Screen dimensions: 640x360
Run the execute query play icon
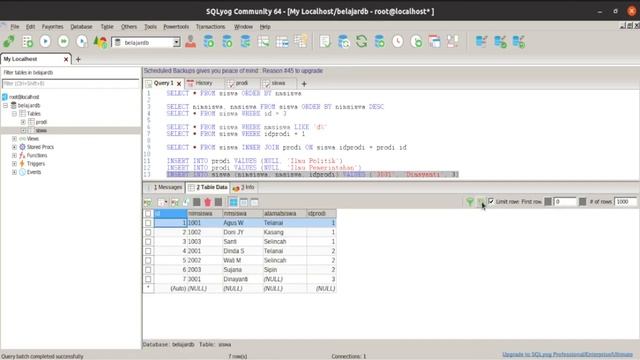pos(45,41)
